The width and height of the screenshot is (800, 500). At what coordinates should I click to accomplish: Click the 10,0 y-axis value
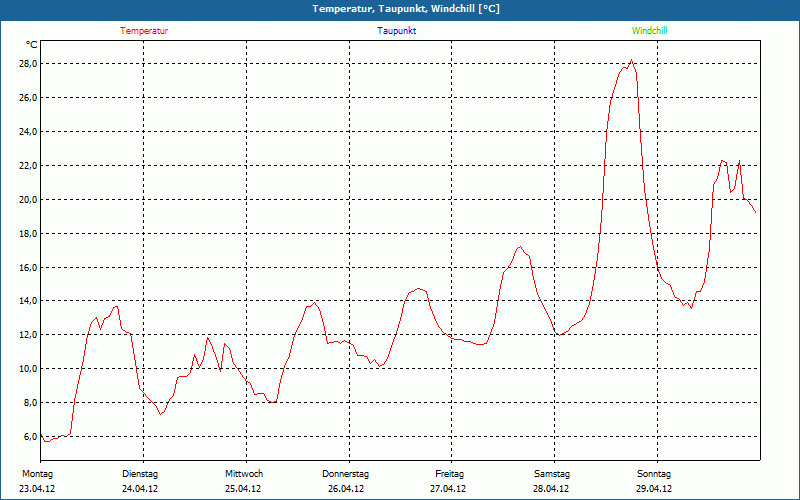[x=27, y=368]
